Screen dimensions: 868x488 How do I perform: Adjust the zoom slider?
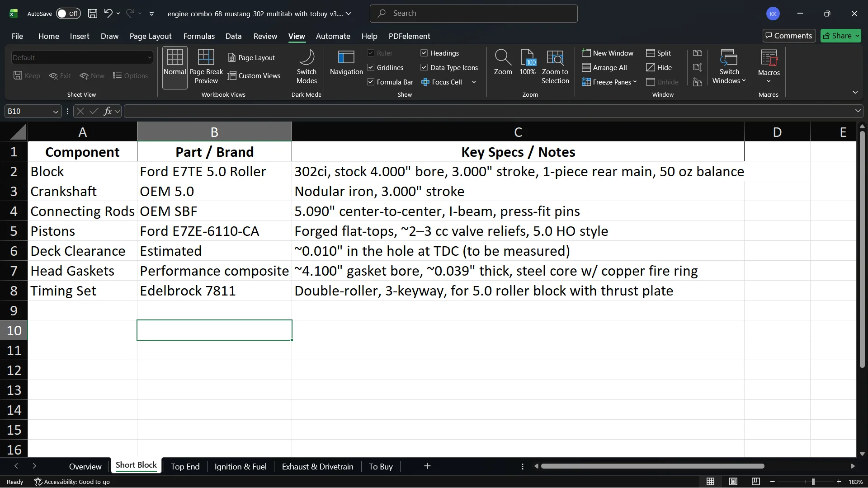point(813,482)
